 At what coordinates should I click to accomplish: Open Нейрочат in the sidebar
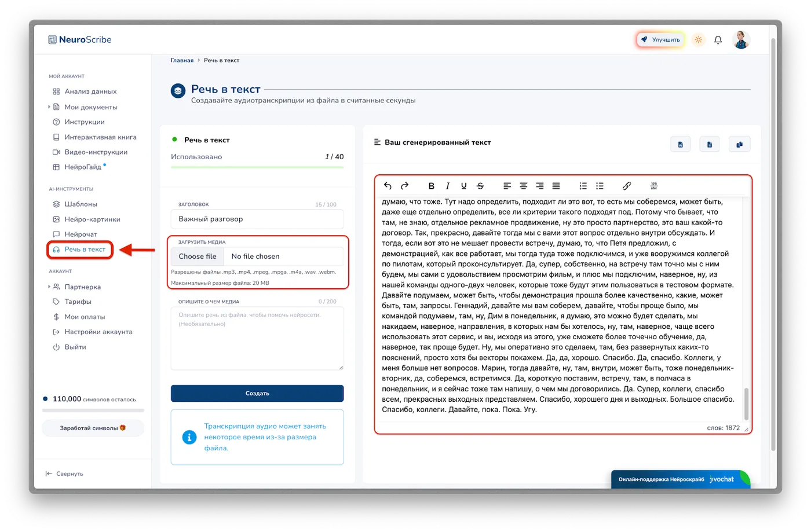[75, 234]
